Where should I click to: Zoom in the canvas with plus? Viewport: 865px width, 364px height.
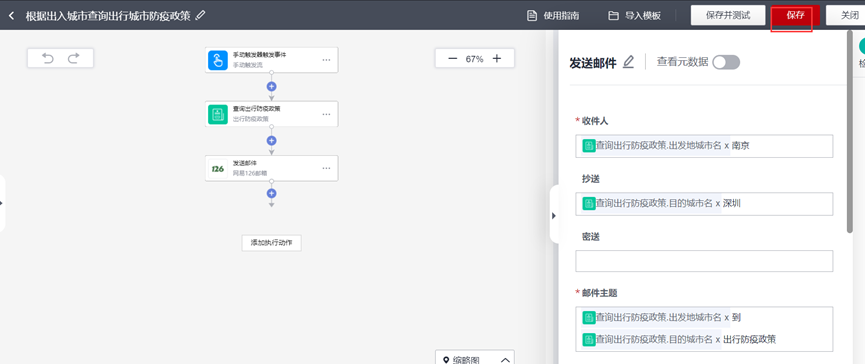496,58
